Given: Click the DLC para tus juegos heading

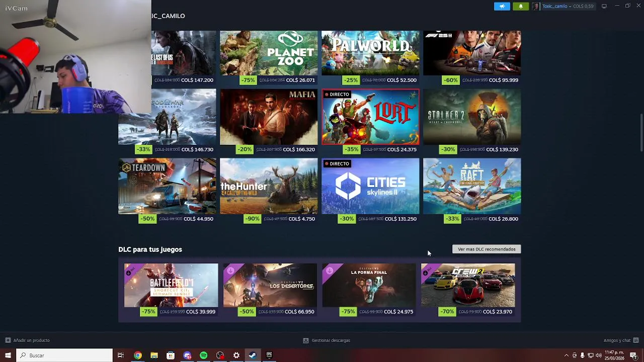Looking at the screenshot, I should (x=150, y=249).
